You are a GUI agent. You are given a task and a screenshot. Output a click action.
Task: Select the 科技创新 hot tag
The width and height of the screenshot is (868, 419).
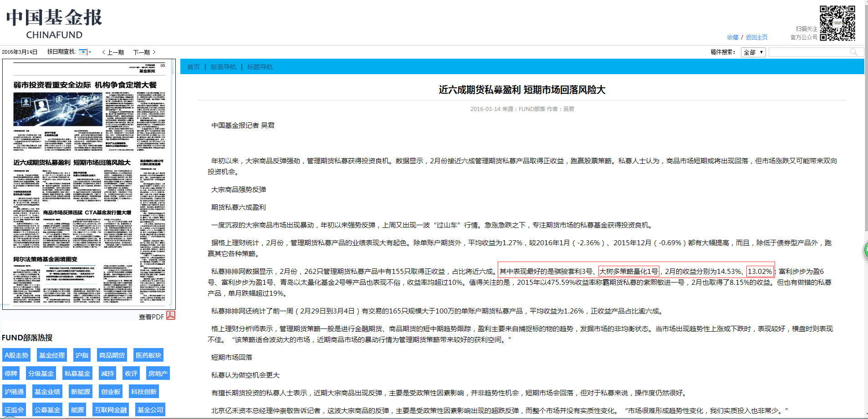point(144,392)
